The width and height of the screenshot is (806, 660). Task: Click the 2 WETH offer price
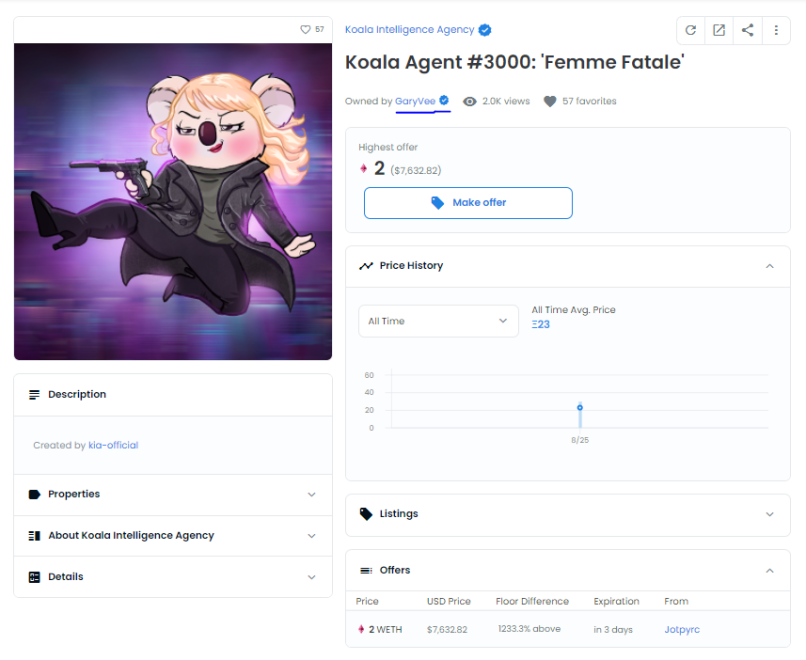(385, 630)
